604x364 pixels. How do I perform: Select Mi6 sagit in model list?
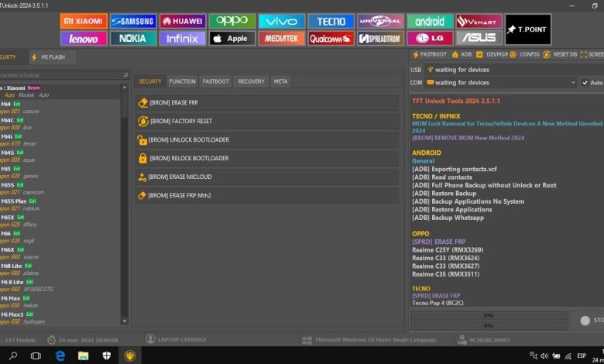[x=60, y=237]
